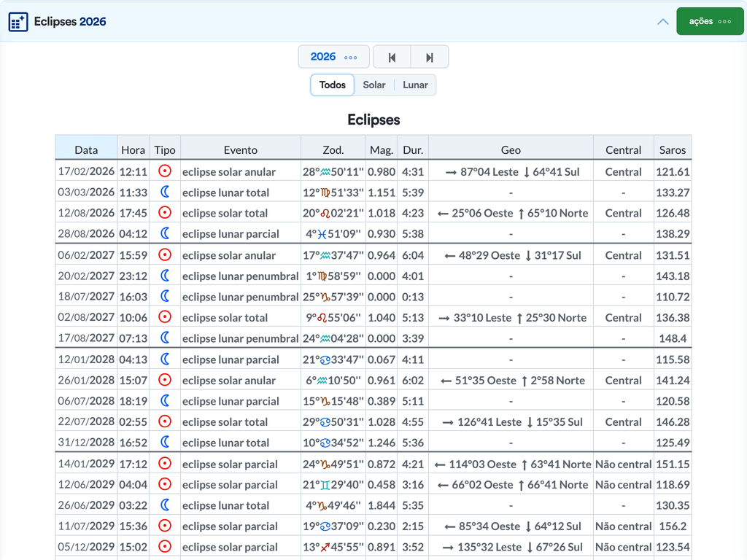Switch to the Solar filter tab
Viewport: 747px width, 560px height.
click(x=374, y=85)
